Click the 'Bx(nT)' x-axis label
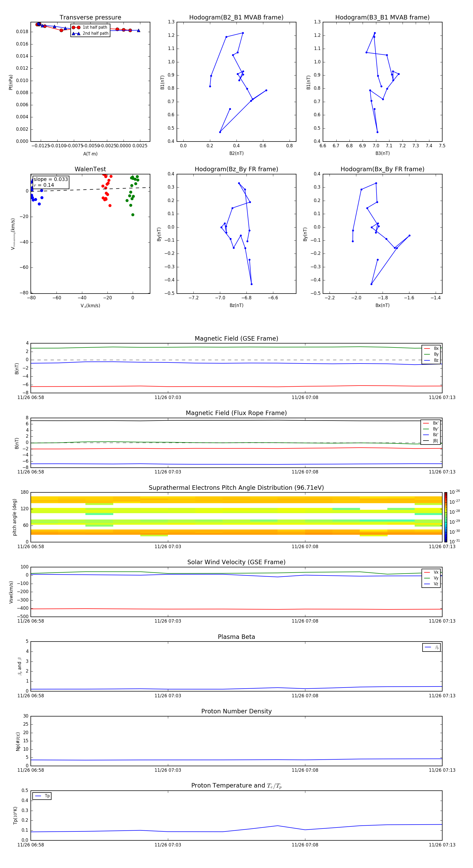The height and width of the screenshot is (868, 473). 382,305
